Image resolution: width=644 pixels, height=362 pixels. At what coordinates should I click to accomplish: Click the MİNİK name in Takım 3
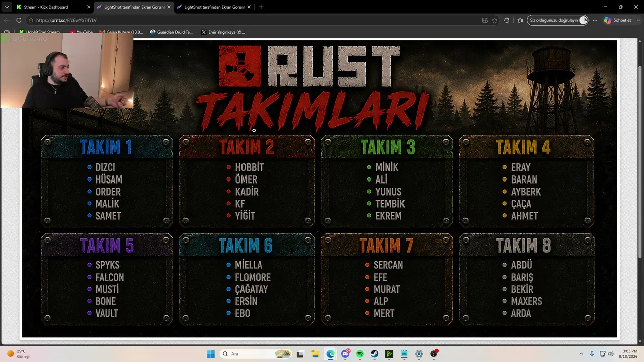point(387,167)
